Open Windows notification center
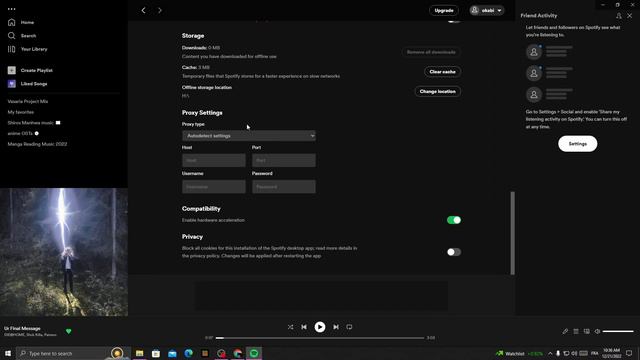 629,353
